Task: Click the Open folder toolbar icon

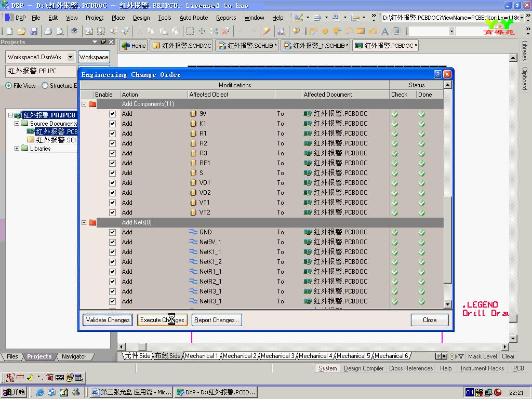Action: [22, 31]
